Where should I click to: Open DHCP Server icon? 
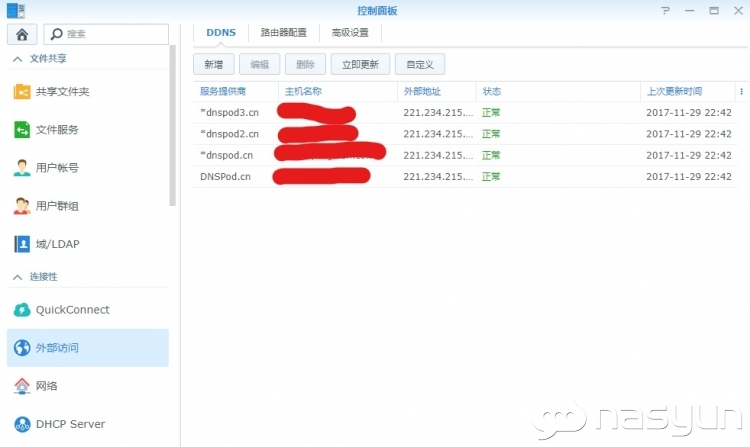point(22,424)
